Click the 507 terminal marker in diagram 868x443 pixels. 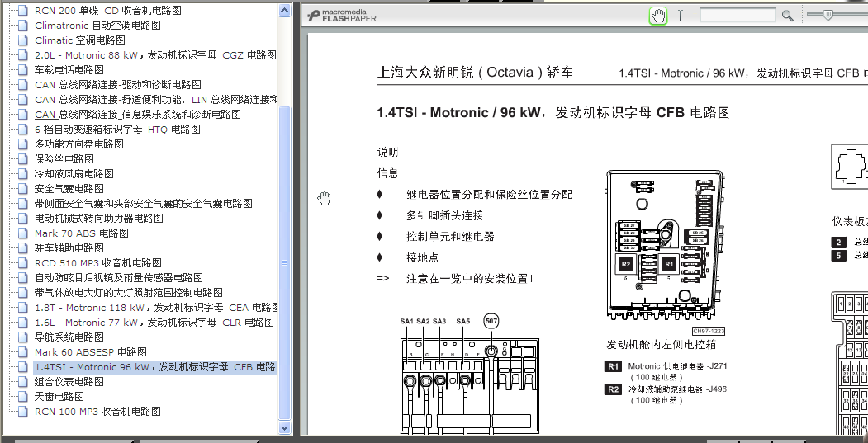[x=491, y=321]
